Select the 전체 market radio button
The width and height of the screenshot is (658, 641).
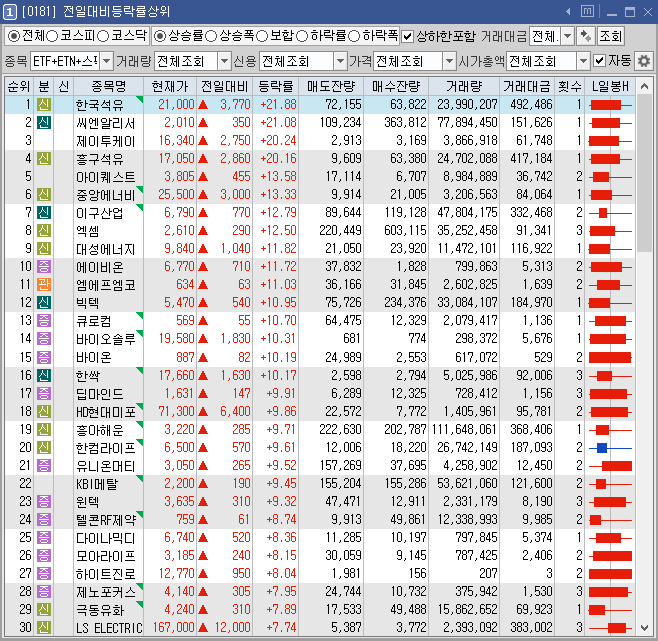[x=14, y=36]
